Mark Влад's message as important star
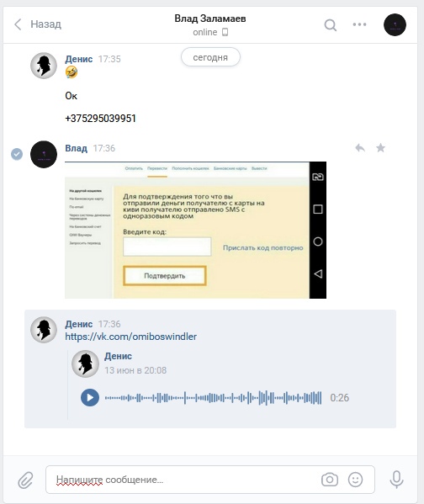 380,148
